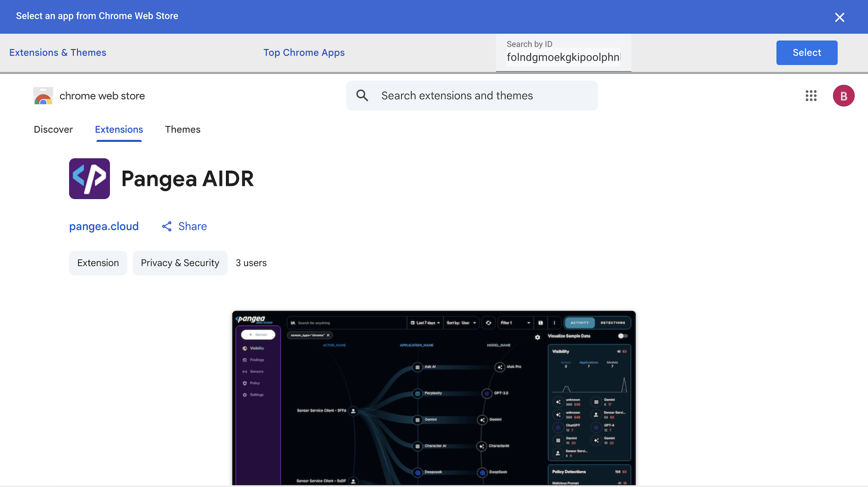Image resolution: width=868 pixels, height=487 pixels.
Task: Click the Extension category chip
Action: tap(98, 263)
